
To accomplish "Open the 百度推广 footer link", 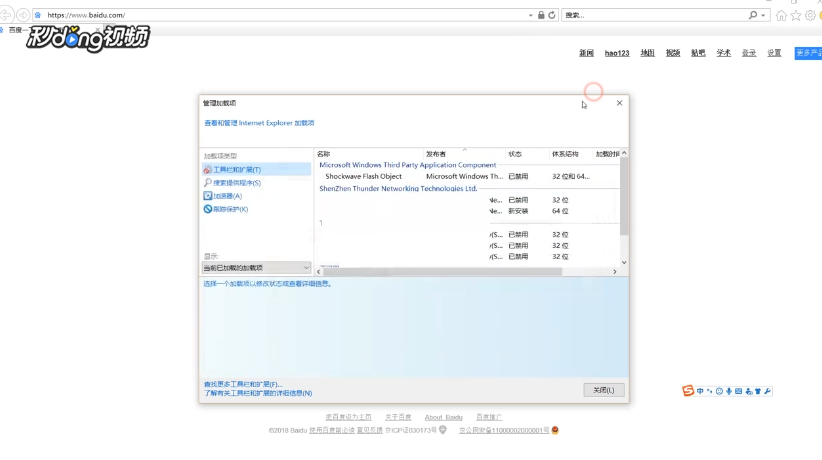I will click(489, 417).
